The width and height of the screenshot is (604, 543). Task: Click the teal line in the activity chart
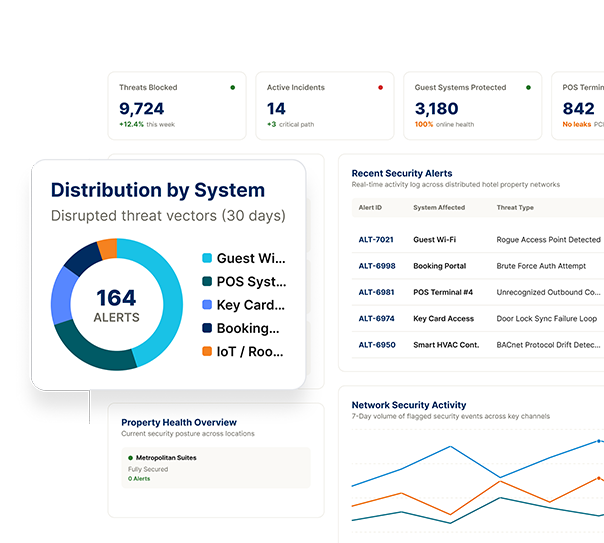point(476,510)
